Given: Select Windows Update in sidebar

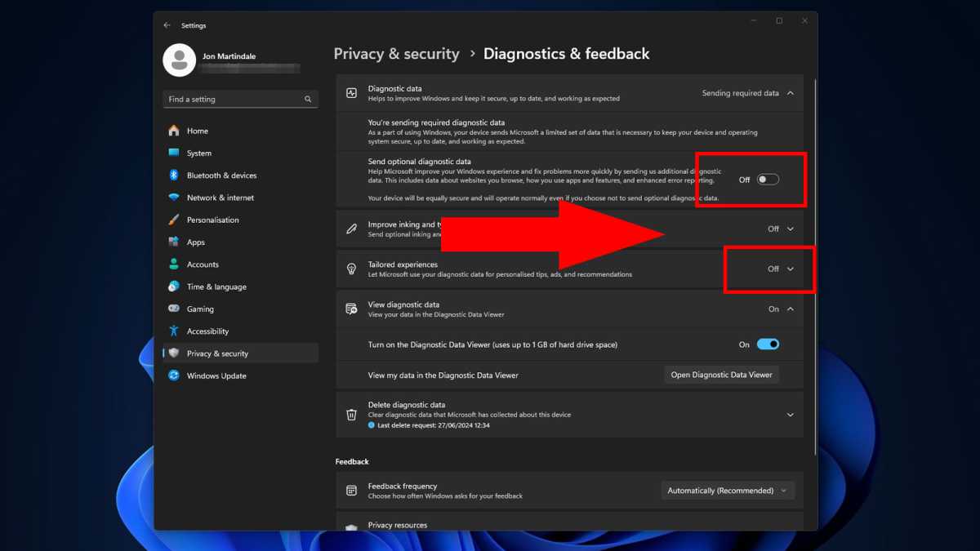Looking at the screenshot, I should pyautogui.click(x=241, y=375).
